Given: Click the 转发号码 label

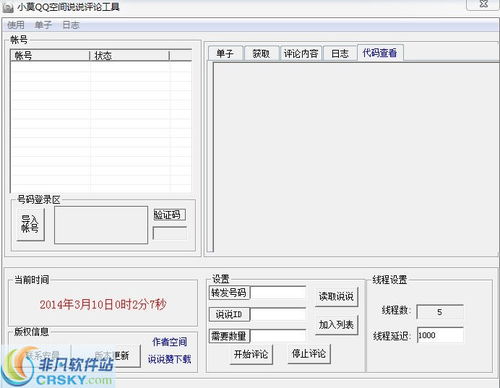Looking at the screenshot, I should [229, 293].
